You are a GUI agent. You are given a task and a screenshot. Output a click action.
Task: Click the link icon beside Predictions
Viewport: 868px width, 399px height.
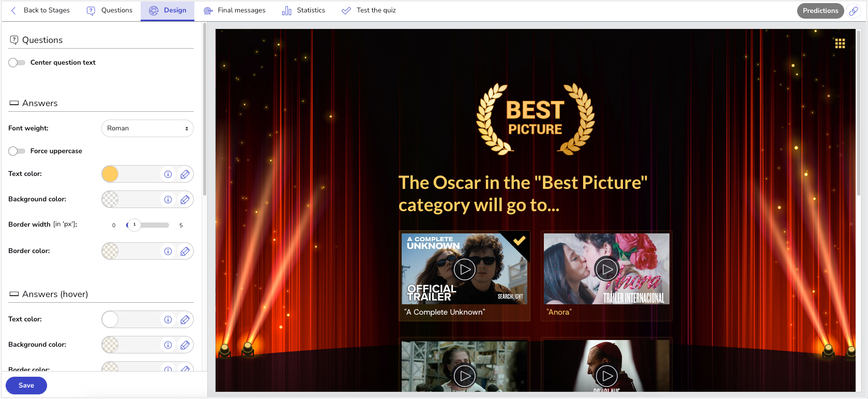[854, 11]
